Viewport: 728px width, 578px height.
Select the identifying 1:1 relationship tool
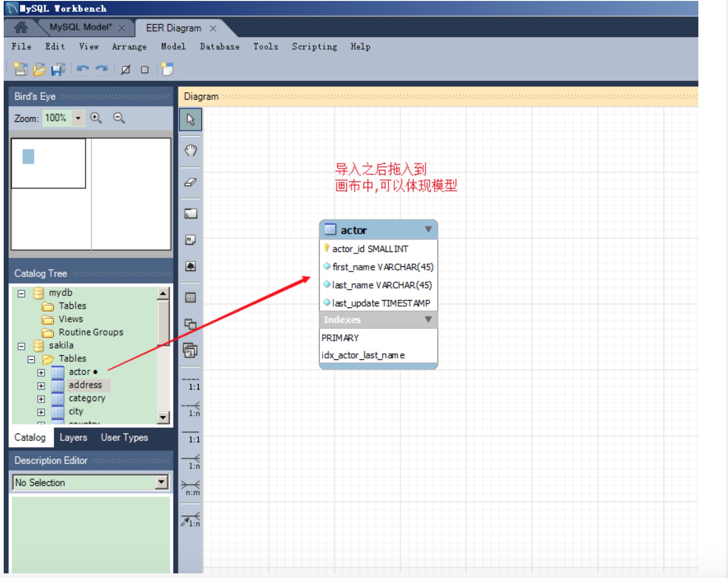point(191,437)
